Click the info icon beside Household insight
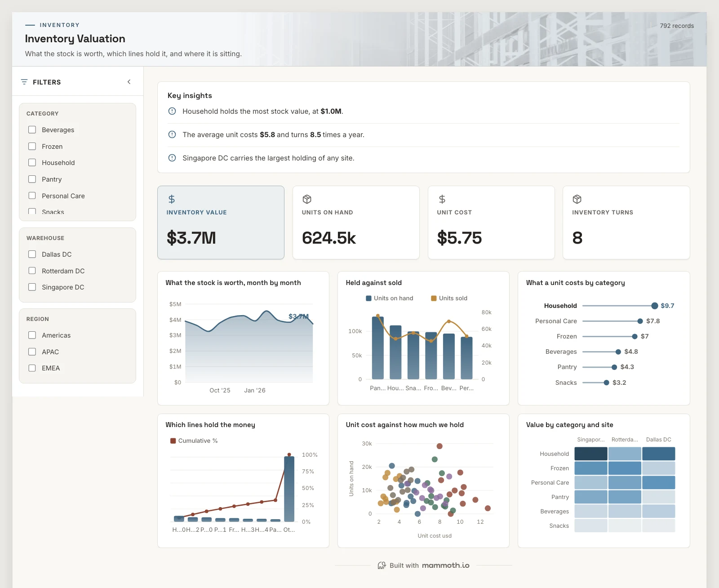 click(x=172, y=111)
